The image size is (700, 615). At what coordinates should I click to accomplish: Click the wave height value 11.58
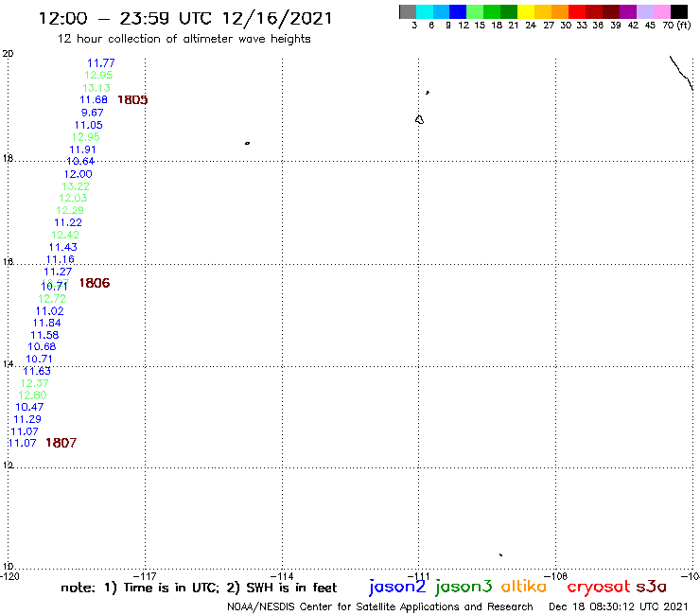(44, 335)
